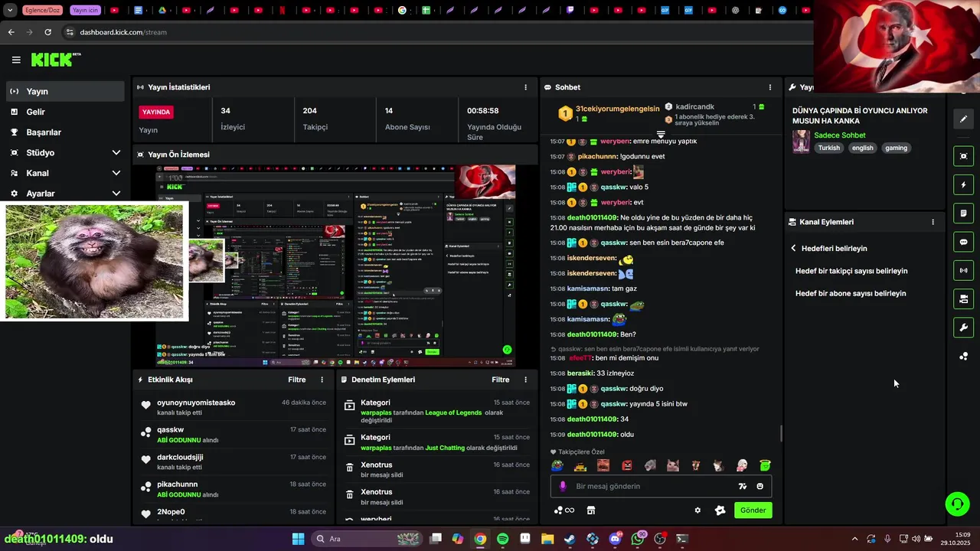980x551 pixels.
Task: Pick the angry red face emote
Action: (x=626, y=465)
